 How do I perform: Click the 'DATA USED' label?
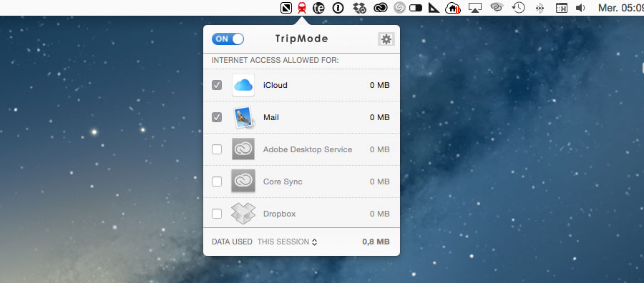(x=232, y=242)
